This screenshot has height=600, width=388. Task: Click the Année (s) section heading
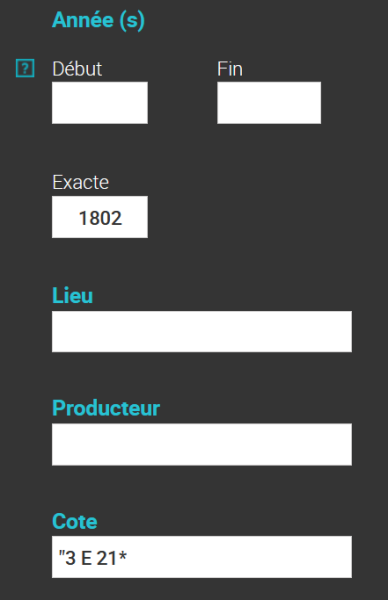click(x=98, y=20)
